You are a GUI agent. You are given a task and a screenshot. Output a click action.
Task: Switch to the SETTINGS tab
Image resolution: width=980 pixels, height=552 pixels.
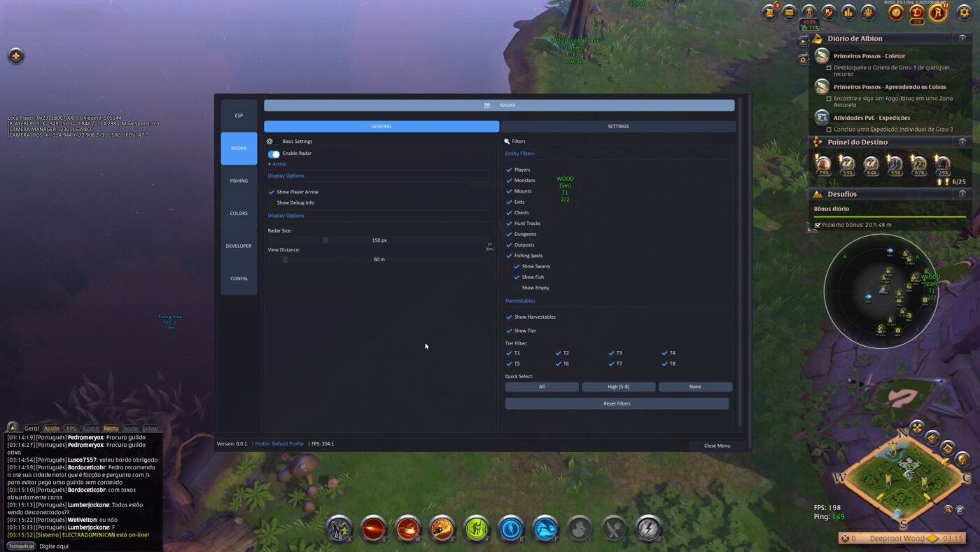pos(617,127)
